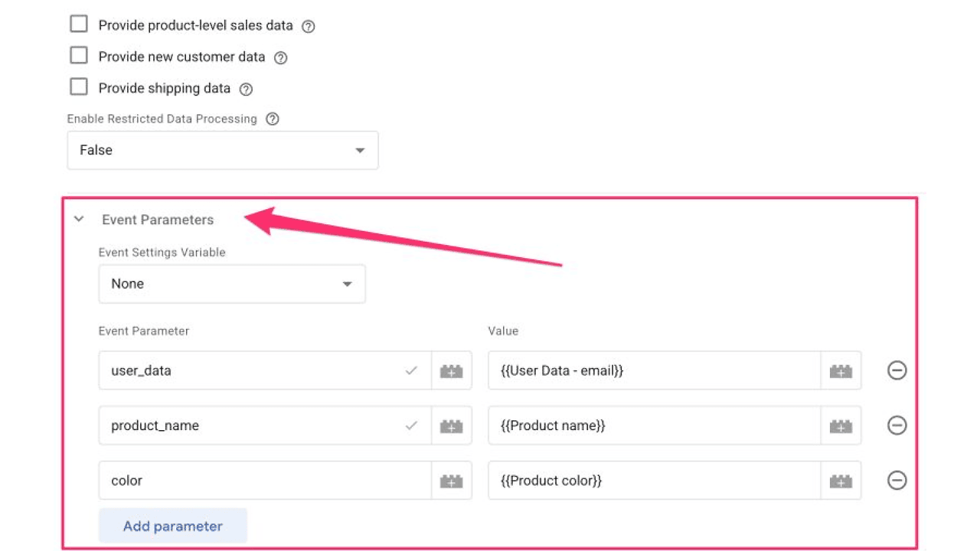Remove the user_data parameter row
Viewport: 980px width, 551px height.
[897, 370]
